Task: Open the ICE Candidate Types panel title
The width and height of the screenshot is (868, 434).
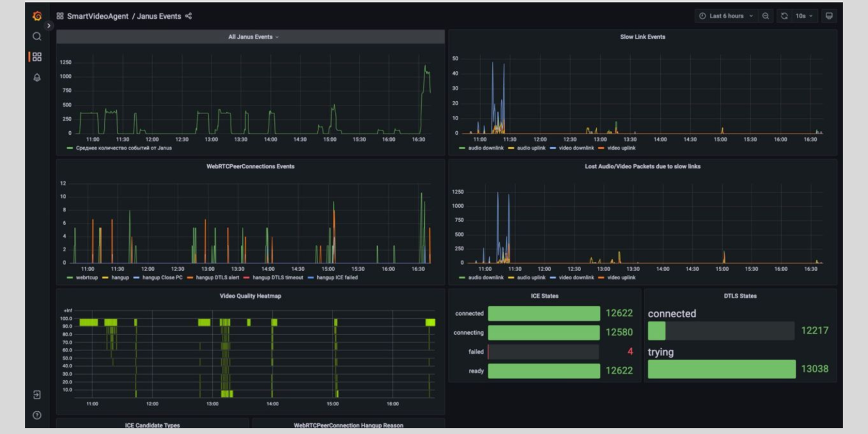Action: (x=152, y=425)
